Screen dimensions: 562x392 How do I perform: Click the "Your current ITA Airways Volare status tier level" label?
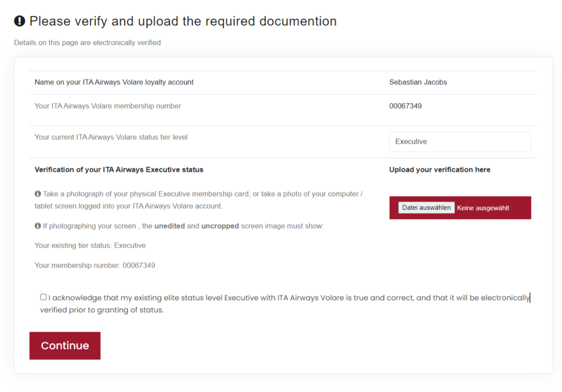111,137
